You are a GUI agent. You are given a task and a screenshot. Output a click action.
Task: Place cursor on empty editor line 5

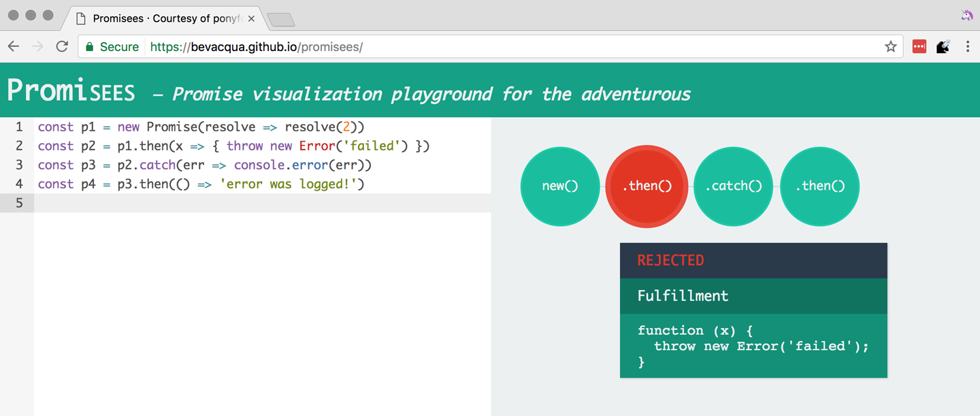click(262, 203)
